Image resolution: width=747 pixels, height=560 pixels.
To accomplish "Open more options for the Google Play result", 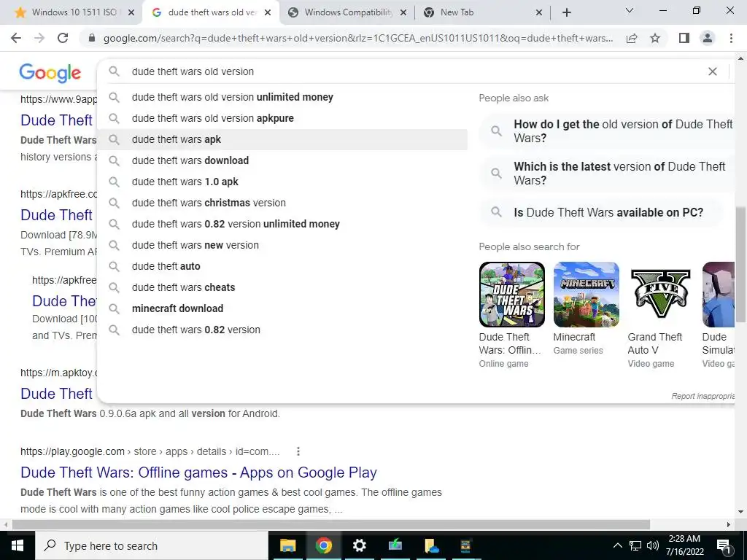I will pyautogui.click(x=298, y=451).
